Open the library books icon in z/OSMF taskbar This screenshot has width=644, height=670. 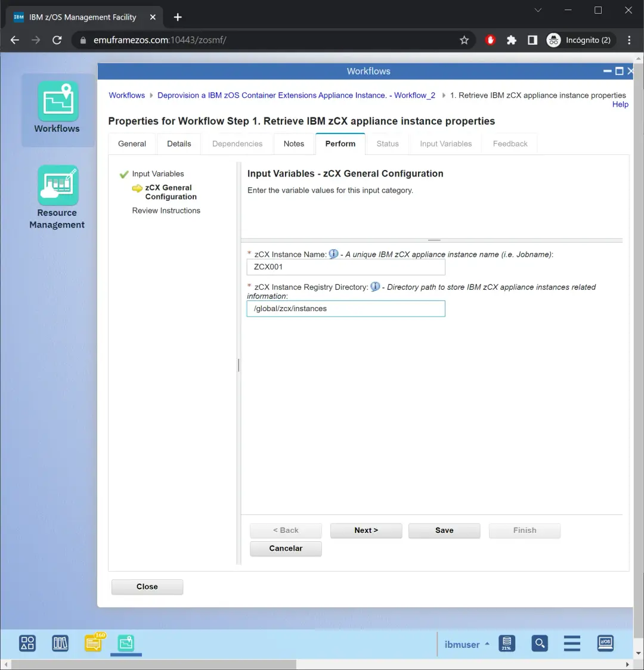tap(60, 643)
